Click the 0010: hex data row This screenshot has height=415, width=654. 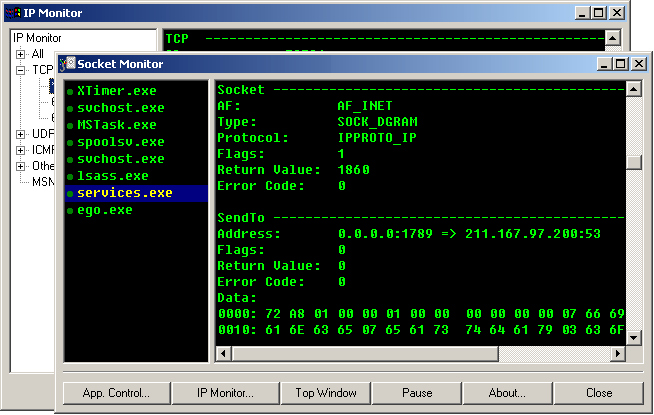(421, 330)
